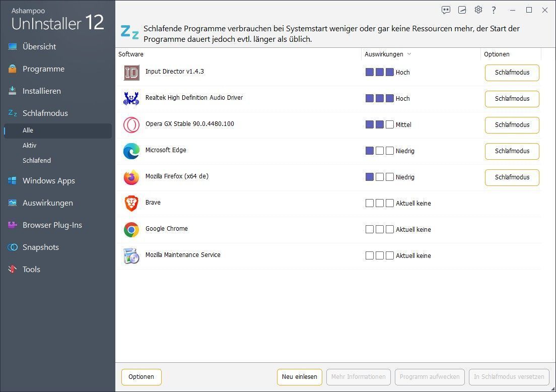Screen dimensions: 556x392
Task: Open the feedback chat icon in title bar
Action: point(446,10)
